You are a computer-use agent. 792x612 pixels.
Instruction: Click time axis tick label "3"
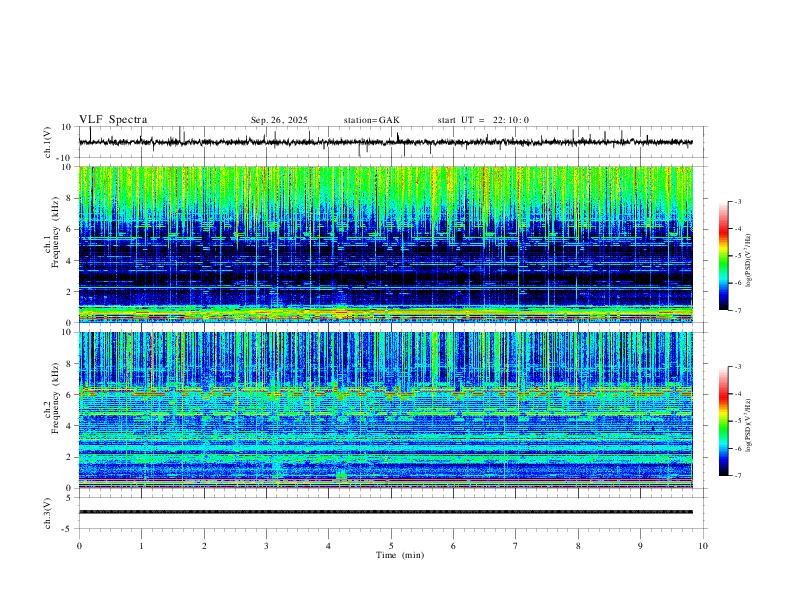(x=266, y=546)
